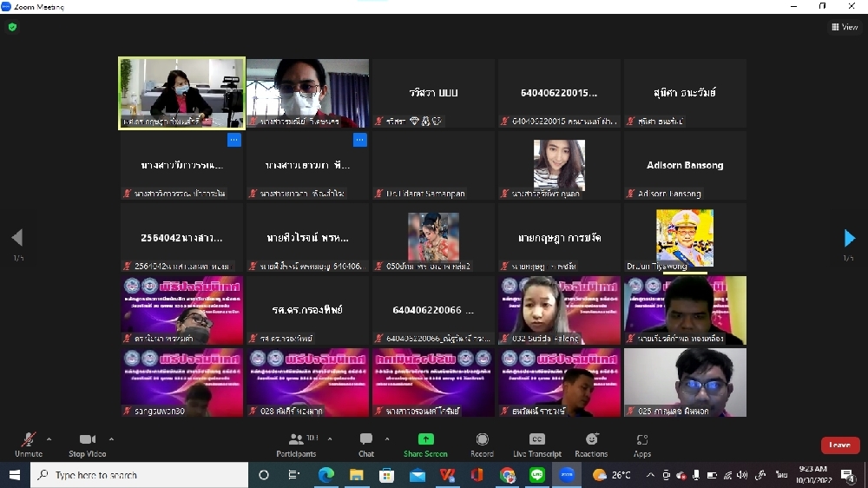
Task: Click the green encryption shield icon
Action: pyautogui.click(x=12, y=27)
